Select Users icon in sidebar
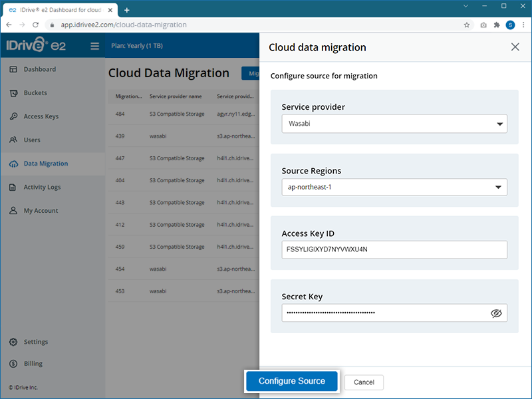The height and width of the screenshot is (399, 532). 13,140
